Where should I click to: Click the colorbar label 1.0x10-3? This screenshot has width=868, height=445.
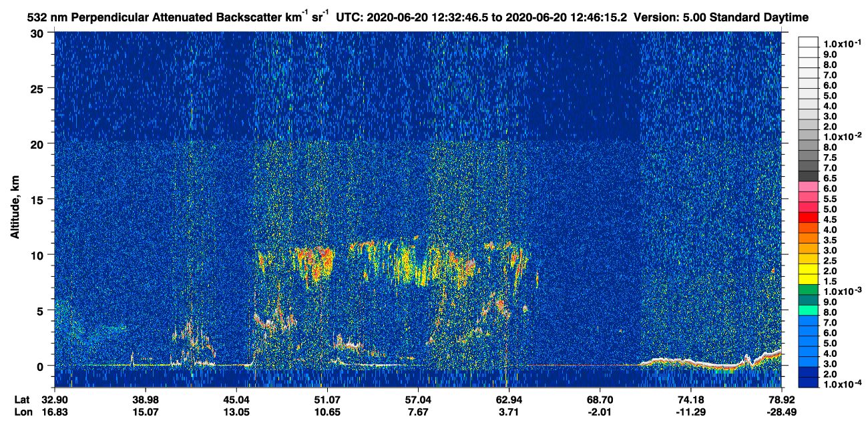coord(841,290)
